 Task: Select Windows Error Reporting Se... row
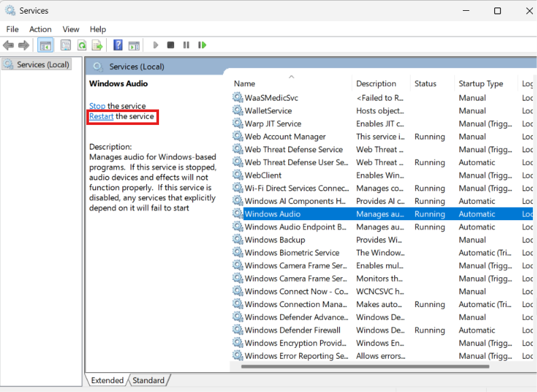[x=382, y=356]
